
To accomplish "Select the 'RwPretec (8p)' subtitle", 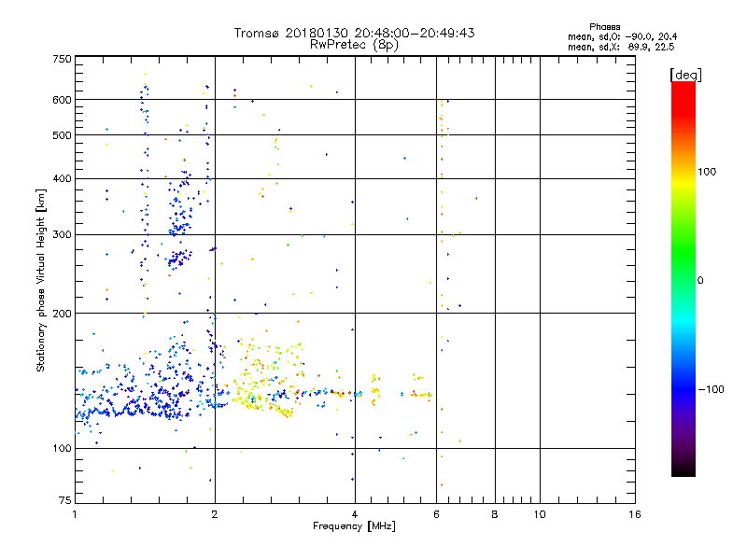I will pyautogui.click(x=354, y=45).
